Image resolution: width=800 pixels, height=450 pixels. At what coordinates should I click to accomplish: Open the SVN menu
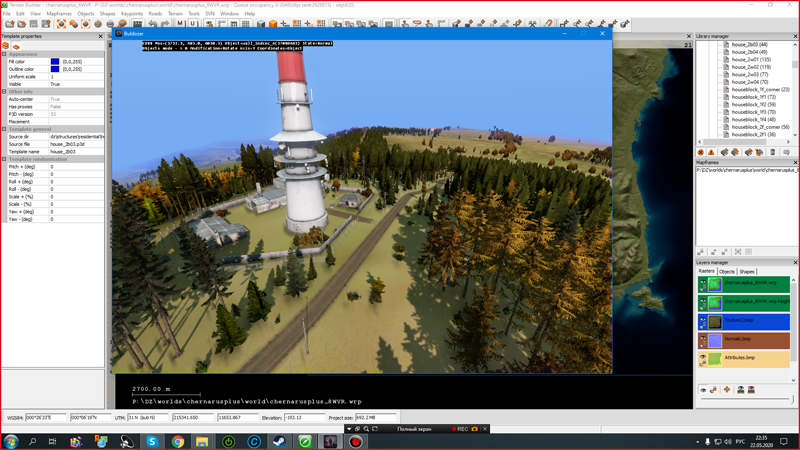click(x=210, y=14)
